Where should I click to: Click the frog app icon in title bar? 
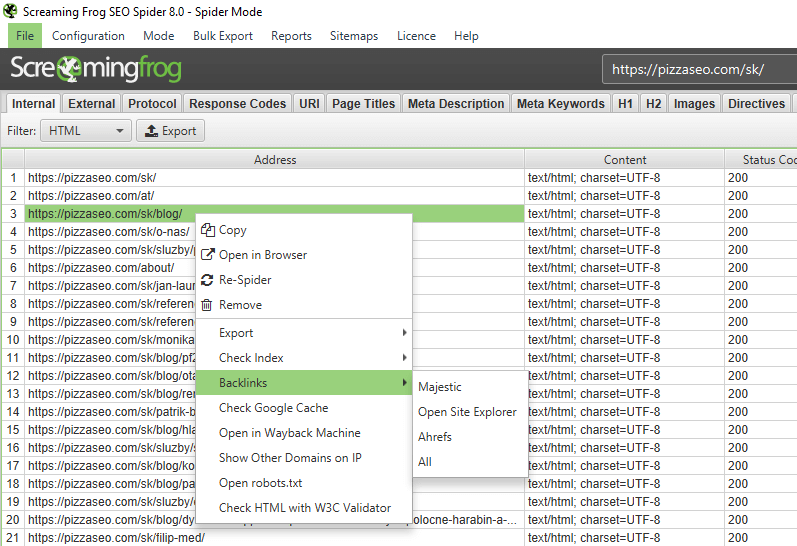[10, 11]
